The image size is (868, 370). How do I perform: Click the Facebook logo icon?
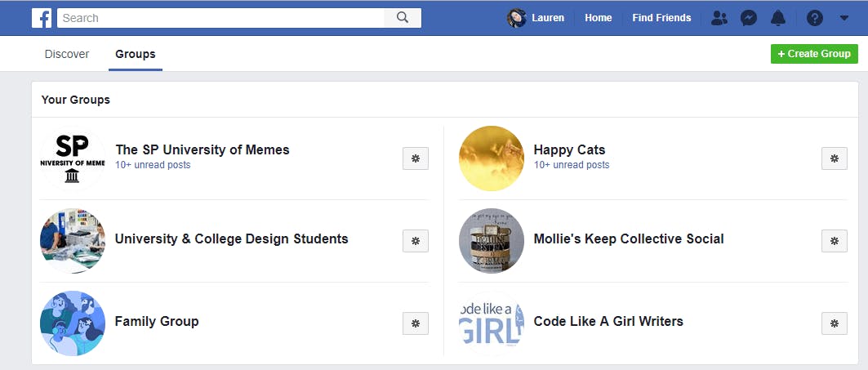click(42, 18)
